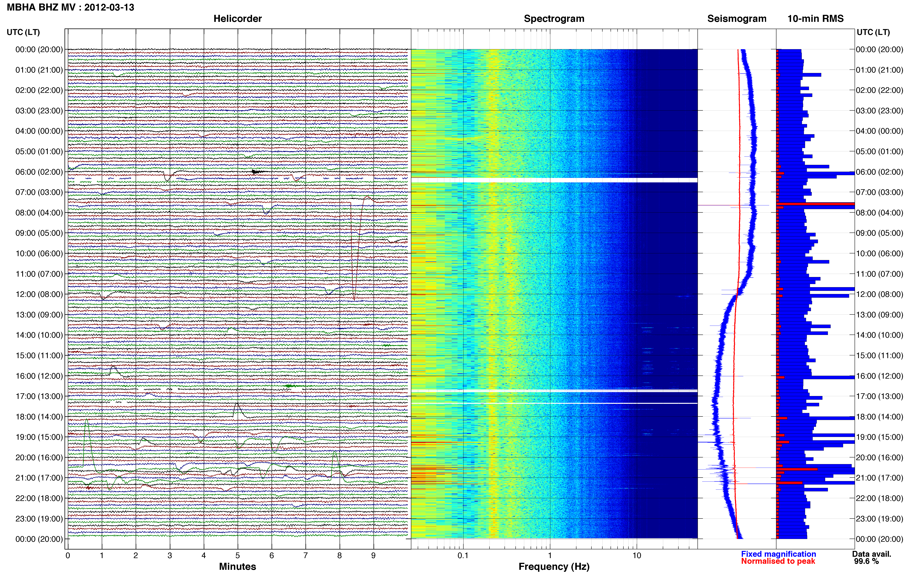Select the "Helicorder" panel heading

click(x=238, y=18)
